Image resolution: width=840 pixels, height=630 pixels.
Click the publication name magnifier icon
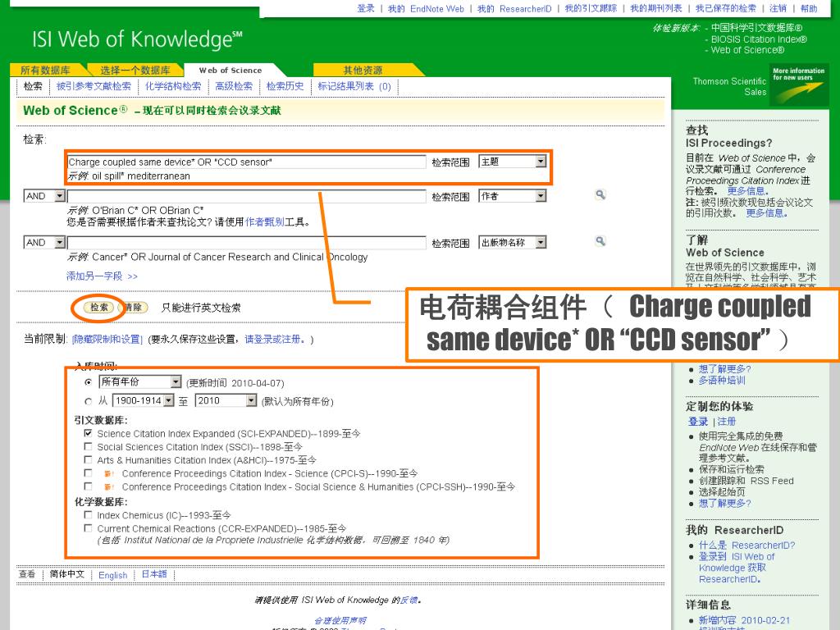tap(600, 241)
